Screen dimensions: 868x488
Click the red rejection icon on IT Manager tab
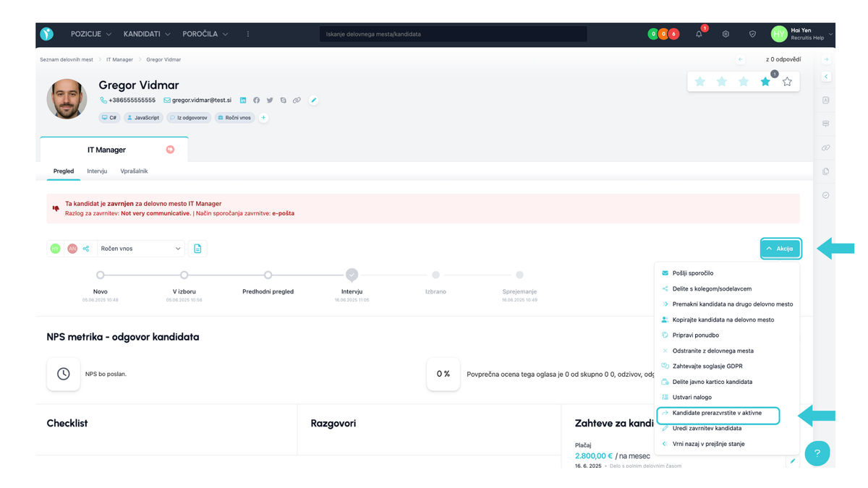coord(170,150)
